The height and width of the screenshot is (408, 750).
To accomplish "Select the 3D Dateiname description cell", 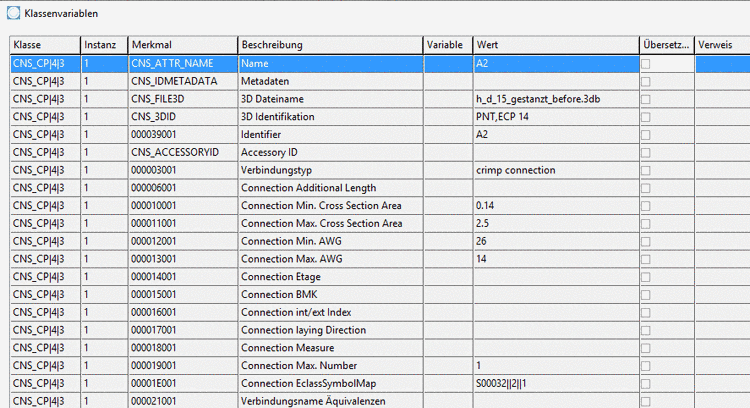I will pyautogui.click(x=331, y=99).
